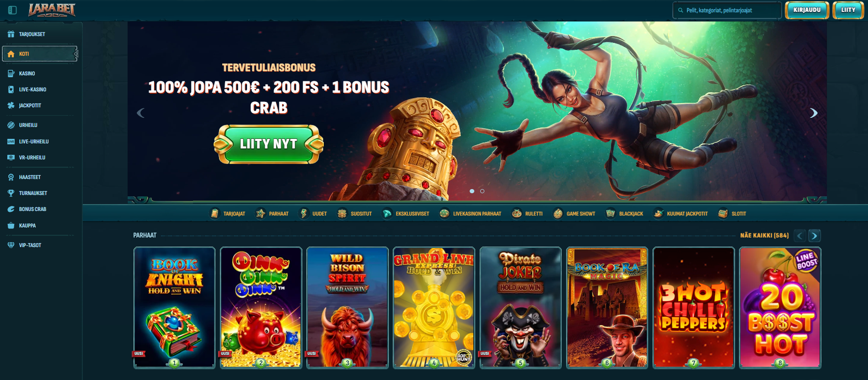Select the Kuumat Jackpotit category icon
This screenshot has height=380, width=868.
(x=658, y=213)
